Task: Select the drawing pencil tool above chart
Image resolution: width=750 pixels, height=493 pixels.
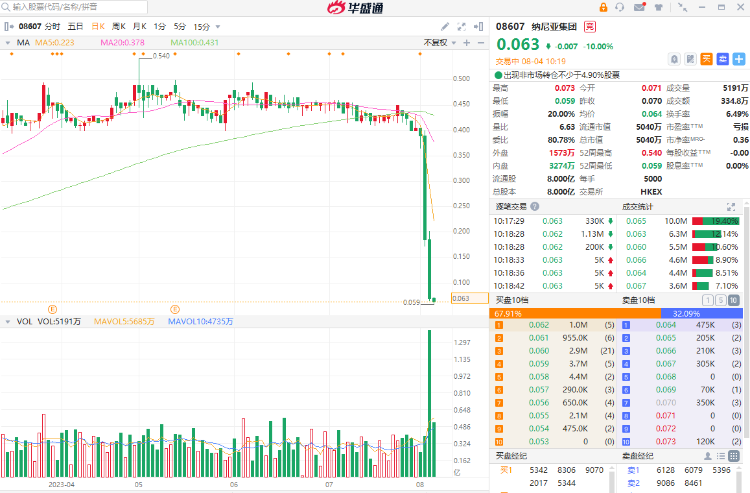Action: [445, 27]
